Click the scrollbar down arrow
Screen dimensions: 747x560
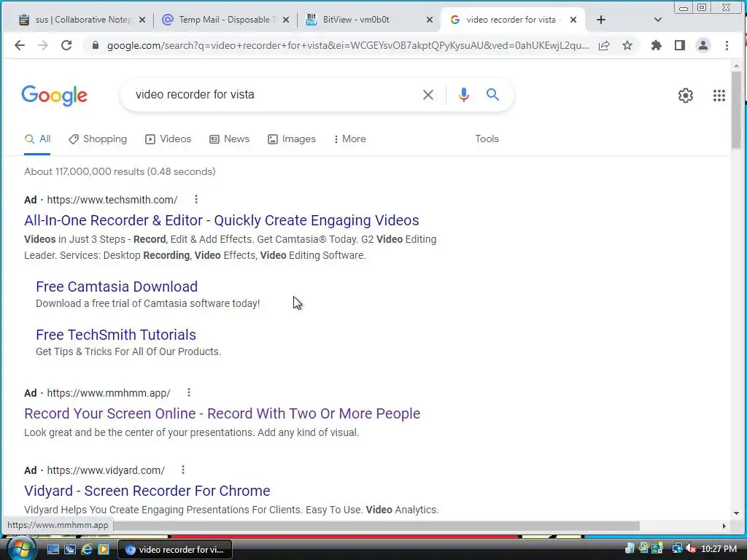(736, 513)
